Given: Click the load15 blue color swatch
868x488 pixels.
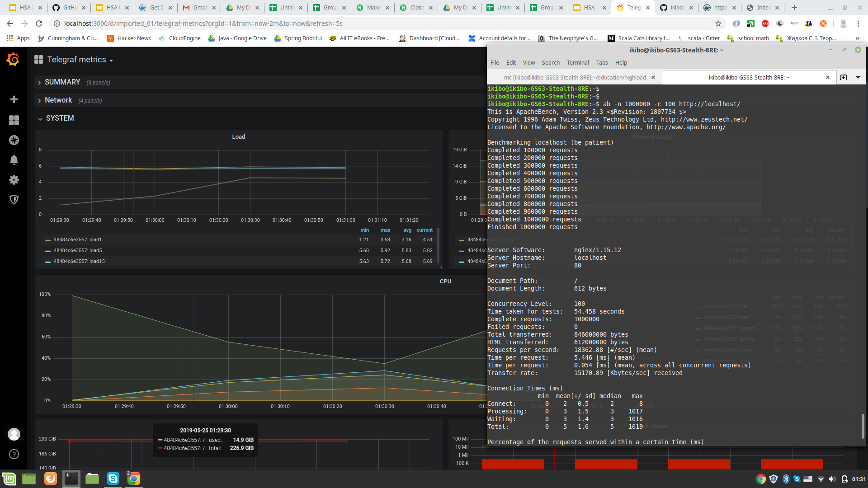Looking at the screenshot, I should [48, 262].
